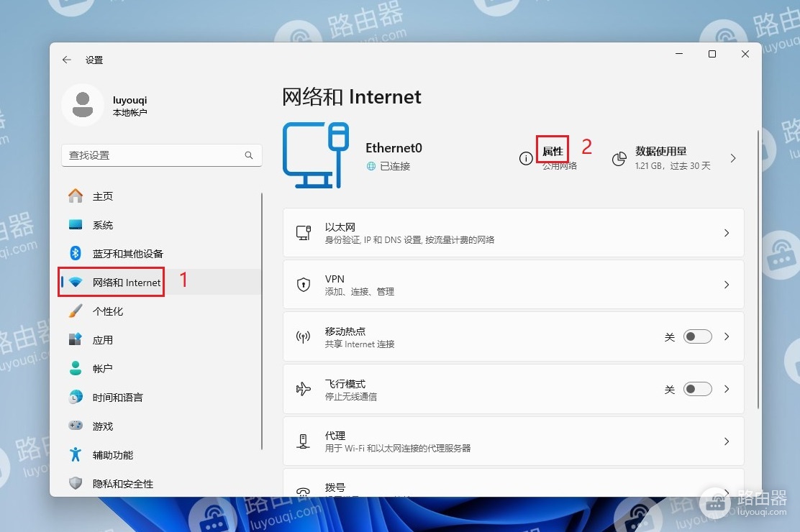
Task: Click the apps icon for 应用
Action: click(x=76, y=339)
